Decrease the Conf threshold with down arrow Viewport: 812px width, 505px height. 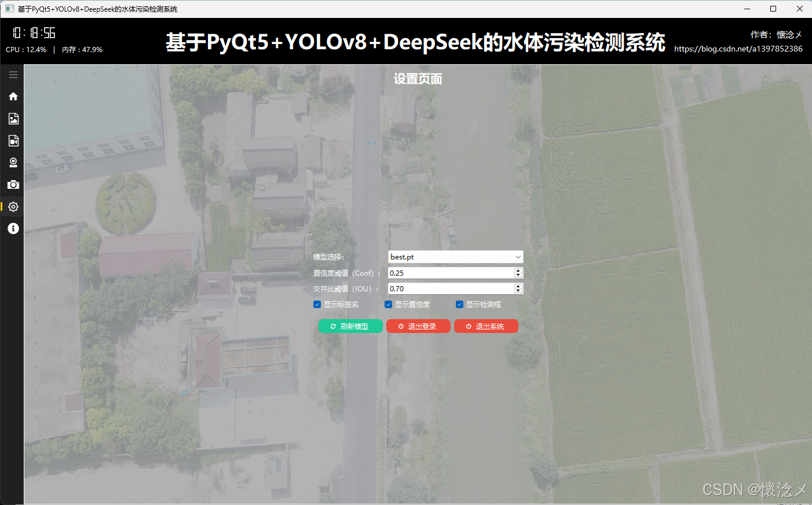(518, 275)
